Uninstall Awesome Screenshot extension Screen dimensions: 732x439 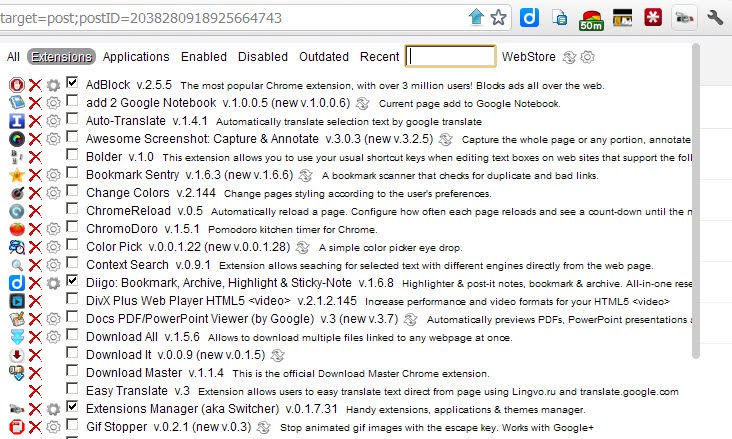point(35,139)
